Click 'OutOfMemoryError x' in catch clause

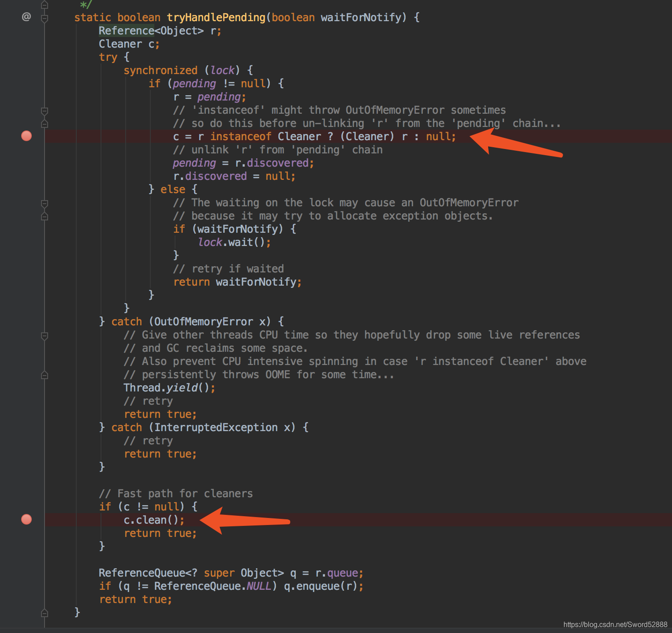209,321
